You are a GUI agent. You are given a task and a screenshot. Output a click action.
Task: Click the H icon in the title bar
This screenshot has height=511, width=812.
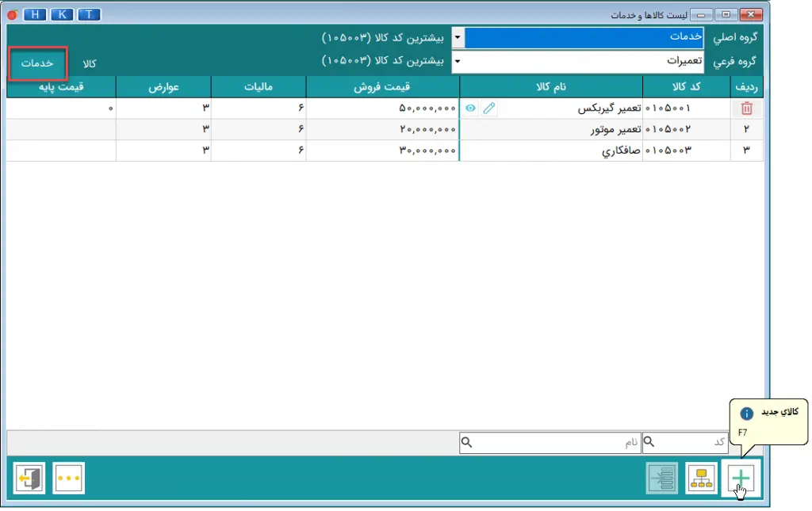tap(34, 14)
